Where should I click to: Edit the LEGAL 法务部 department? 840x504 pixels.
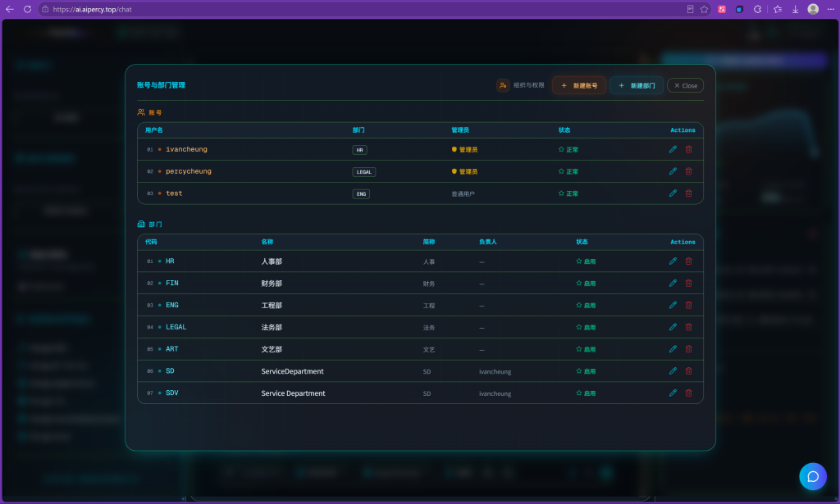[673, 327]
